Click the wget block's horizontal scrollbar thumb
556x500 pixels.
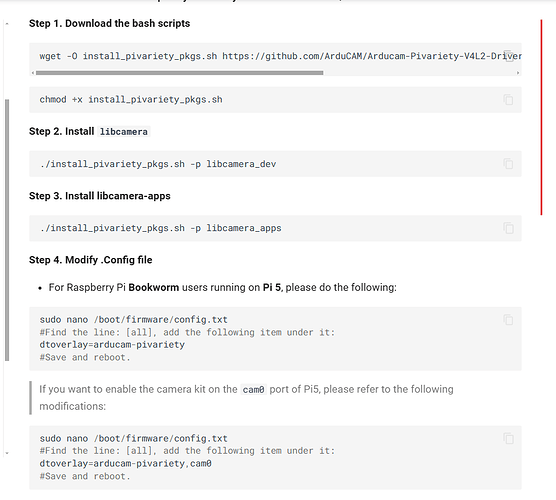[x=179, y=73]
